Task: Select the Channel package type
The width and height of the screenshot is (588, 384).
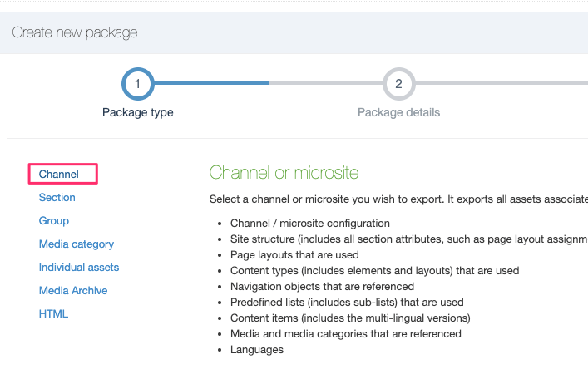Action: point(59,175)
